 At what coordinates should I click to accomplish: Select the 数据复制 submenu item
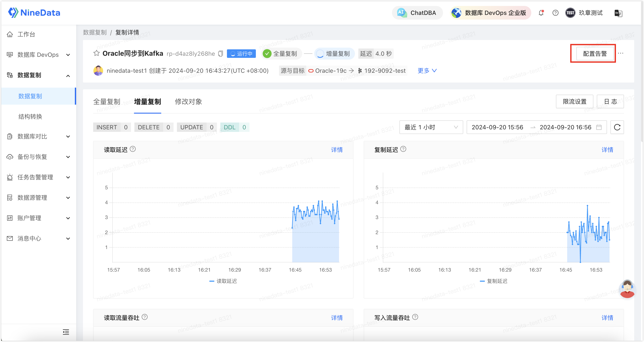coord(38,96)
